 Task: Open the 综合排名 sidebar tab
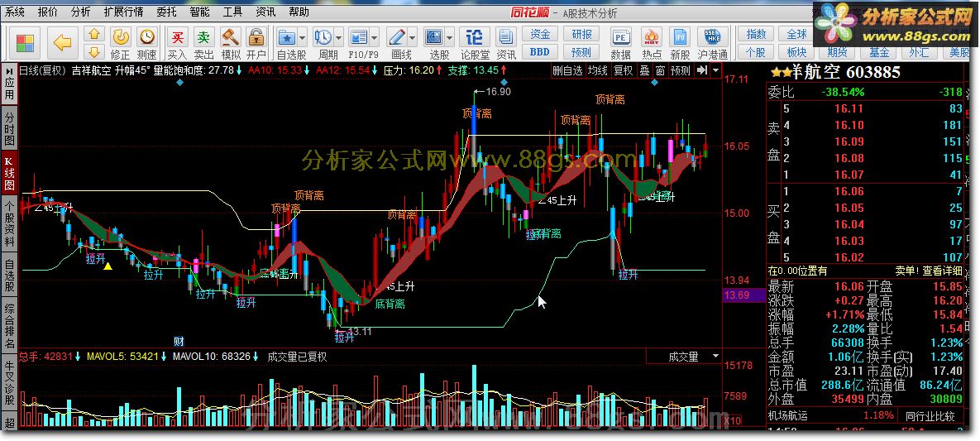9,325
